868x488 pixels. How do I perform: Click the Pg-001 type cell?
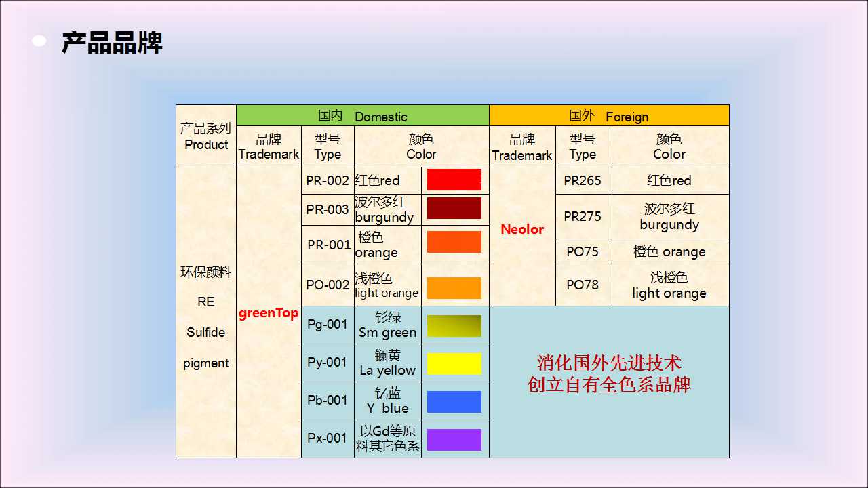click(x=328, y=325)
